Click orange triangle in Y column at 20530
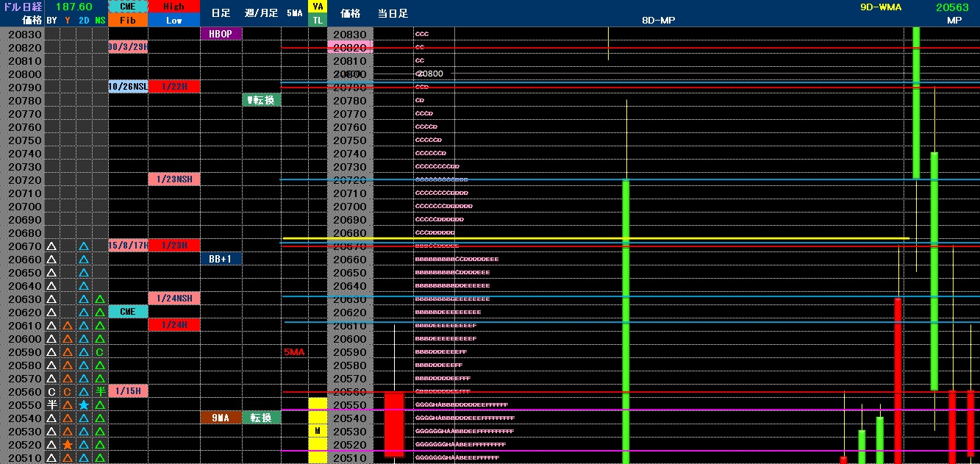 [68, 431]
